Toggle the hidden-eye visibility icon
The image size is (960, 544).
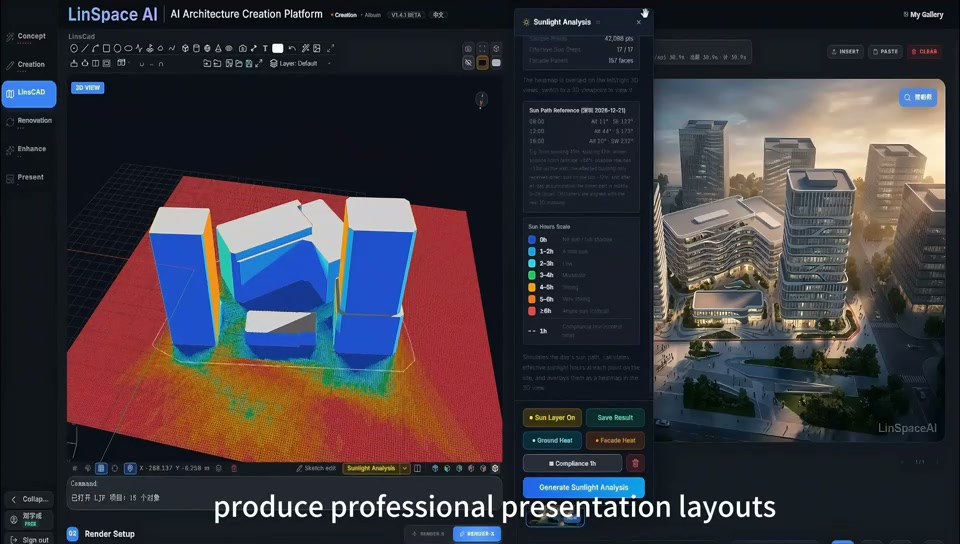tap(468, 62)
